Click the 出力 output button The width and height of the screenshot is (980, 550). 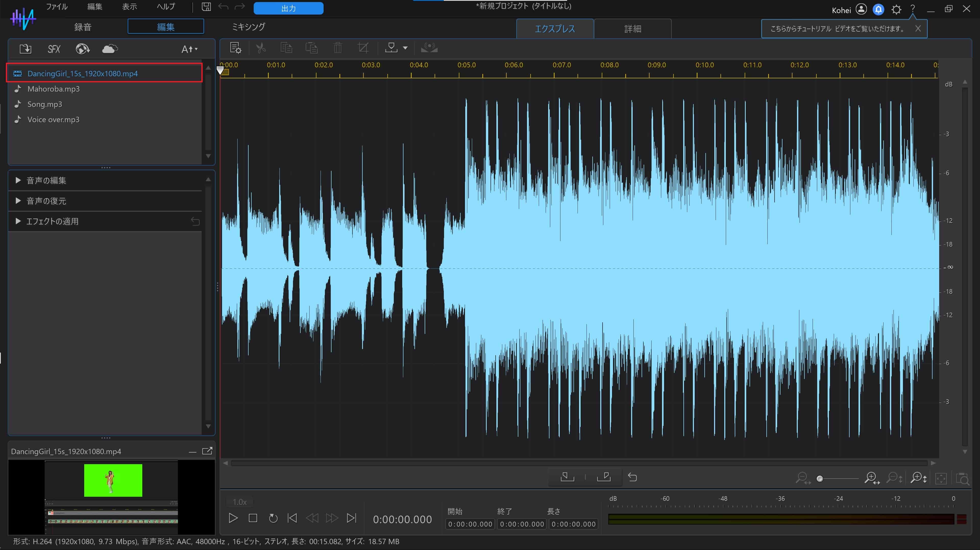288,8
